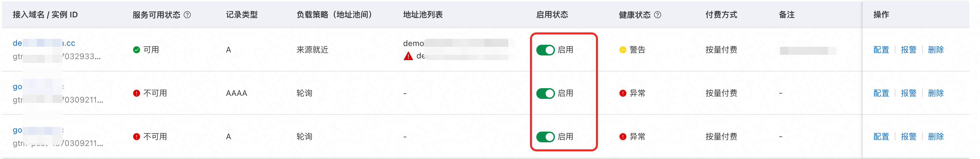Click the red 异常 icon in last row
The height and width of the screenshot is (159, 980).
click(x=623, y=137)
